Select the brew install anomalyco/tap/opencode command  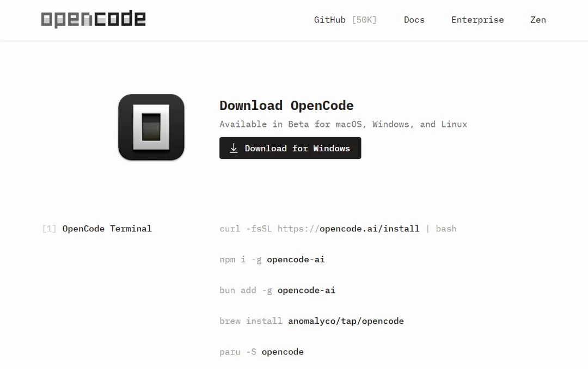(311, 321)
